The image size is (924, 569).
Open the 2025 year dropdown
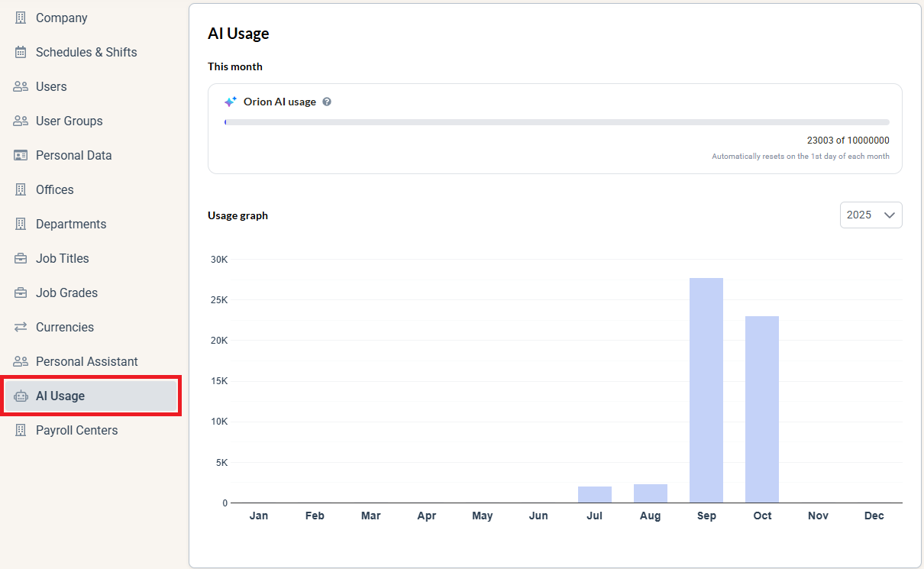[x=871, y=215]
